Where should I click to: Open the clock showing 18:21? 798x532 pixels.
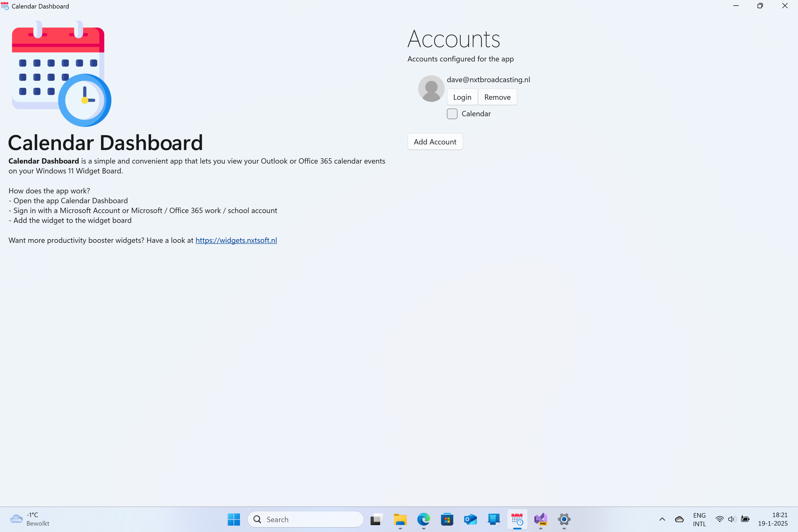pos(773,519)
